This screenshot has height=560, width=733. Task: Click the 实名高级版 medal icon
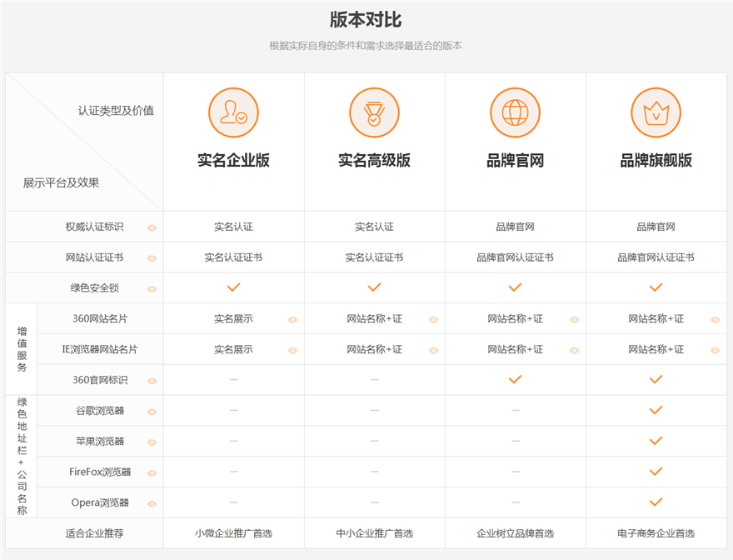click(375, 112)
